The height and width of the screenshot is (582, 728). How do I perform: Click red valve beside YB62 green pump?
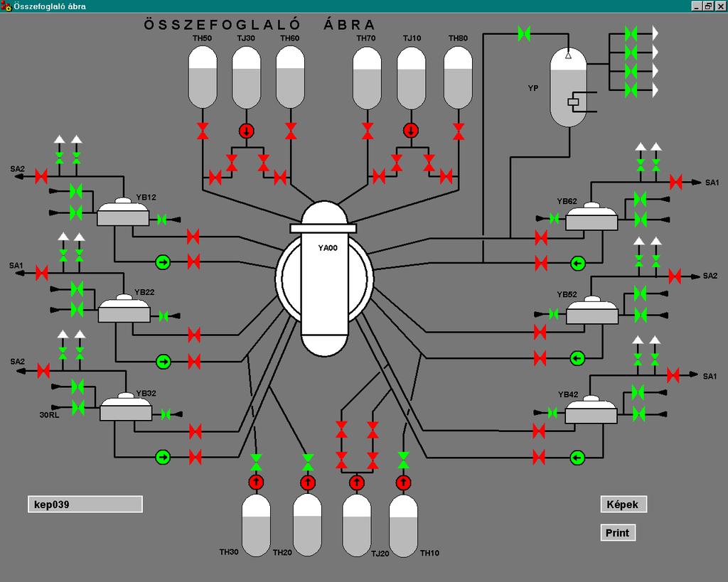(541, 263)
